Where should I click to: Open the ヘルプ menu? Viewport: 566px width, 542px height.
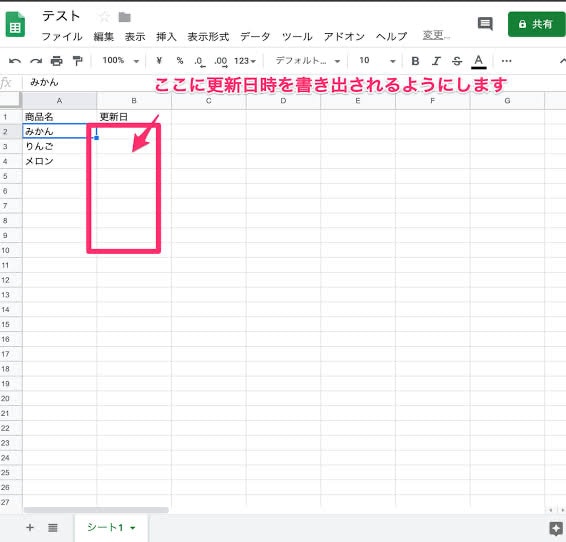[x=391, y=36]
